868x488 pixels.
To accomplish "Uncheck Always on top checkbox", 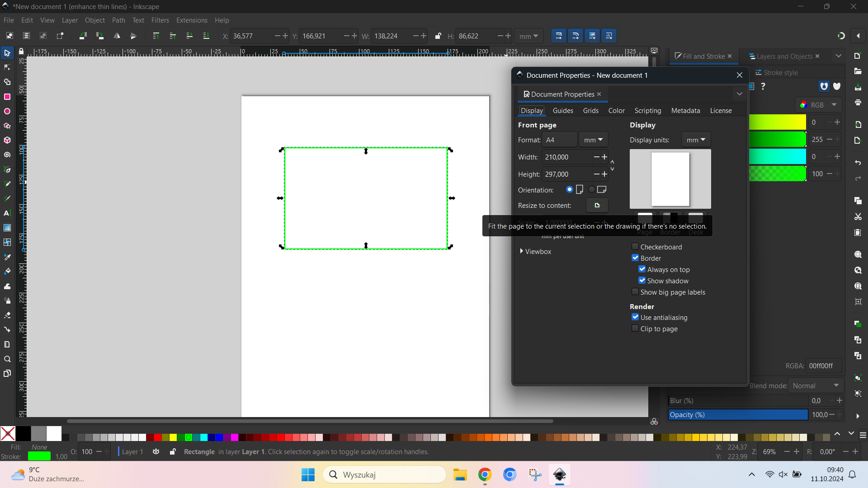I will [642, 269].
